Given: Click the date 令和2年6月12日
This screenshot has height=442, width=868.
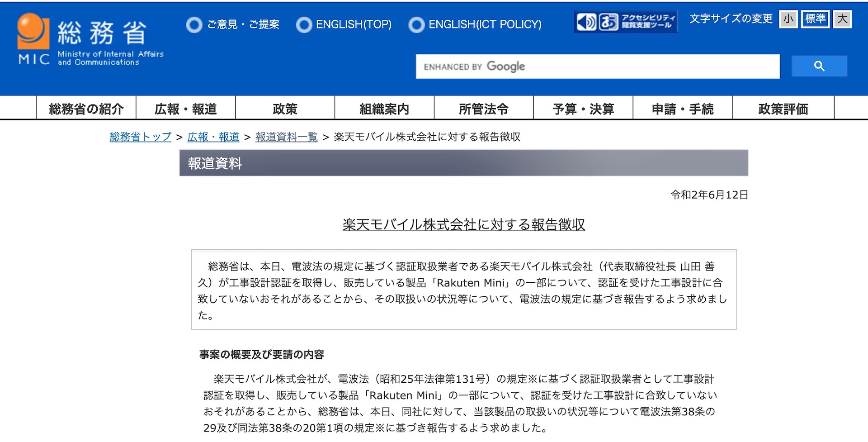Looking at the screenshot, I should 709,195.
